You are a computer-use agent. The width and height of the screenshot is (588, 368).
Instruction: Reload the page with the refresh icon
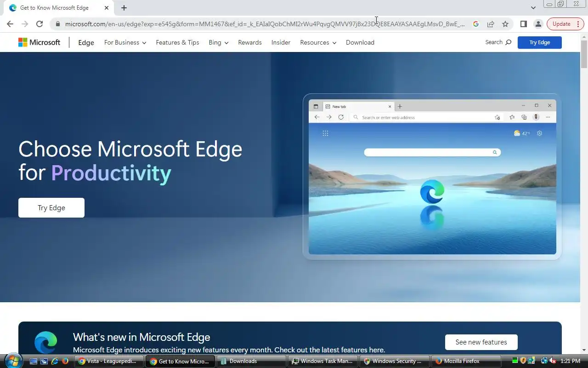pos(40,24)
